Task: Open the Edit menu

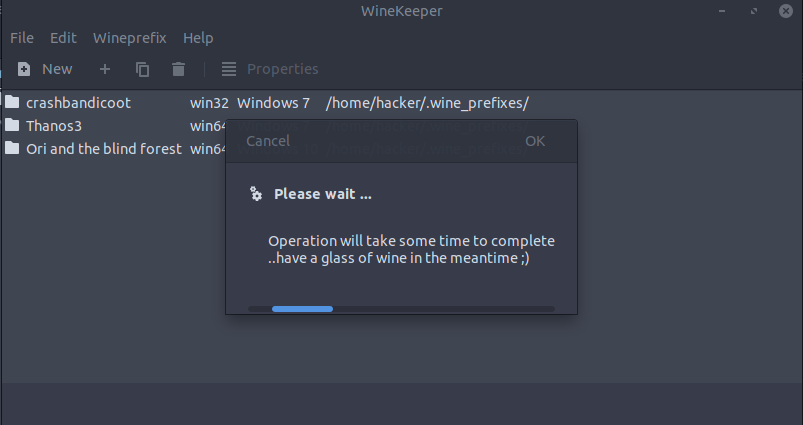Action: coord(63,38)
